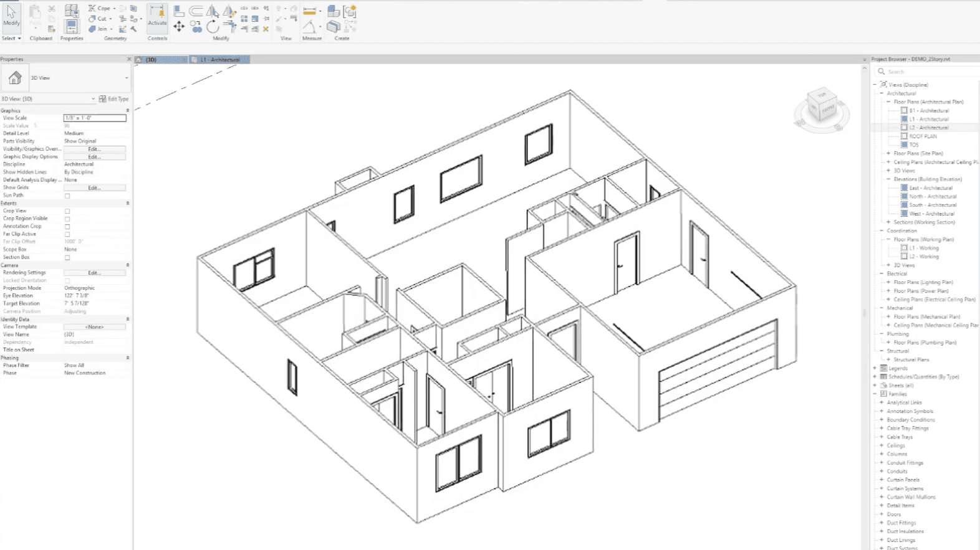Open L2 - Architectural floor plan
This screenshot has width=980, height=550.
pyautogui.click(x=928, y=128)
